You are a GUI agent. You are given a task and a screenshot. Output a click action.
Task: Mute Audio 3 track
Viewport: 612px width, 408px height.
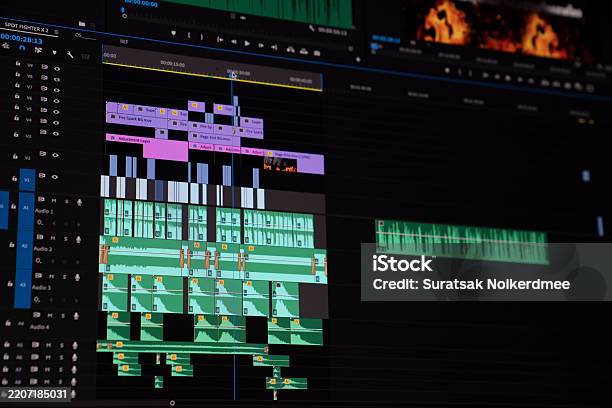tap(52, 276)
